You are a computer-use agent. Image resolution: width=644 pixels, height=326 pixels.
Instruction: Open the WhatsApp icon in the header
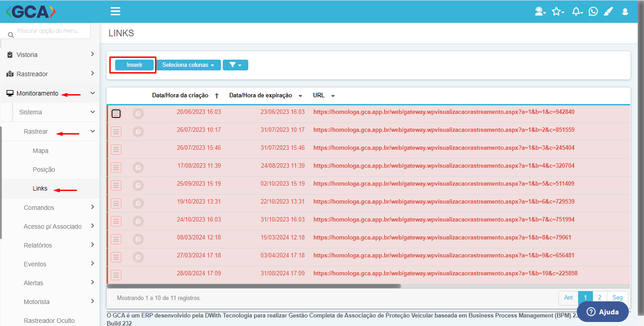coord(593,12)
